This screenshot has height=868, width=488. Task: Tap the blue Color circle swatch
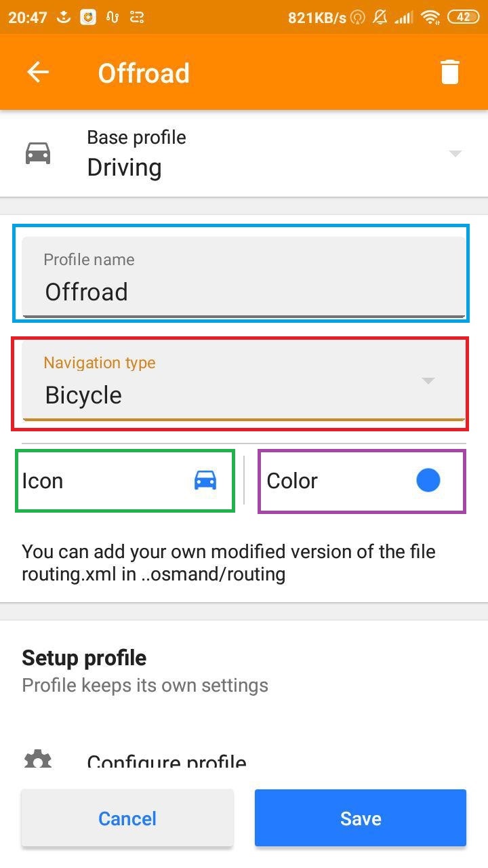[x=428, y=480]
